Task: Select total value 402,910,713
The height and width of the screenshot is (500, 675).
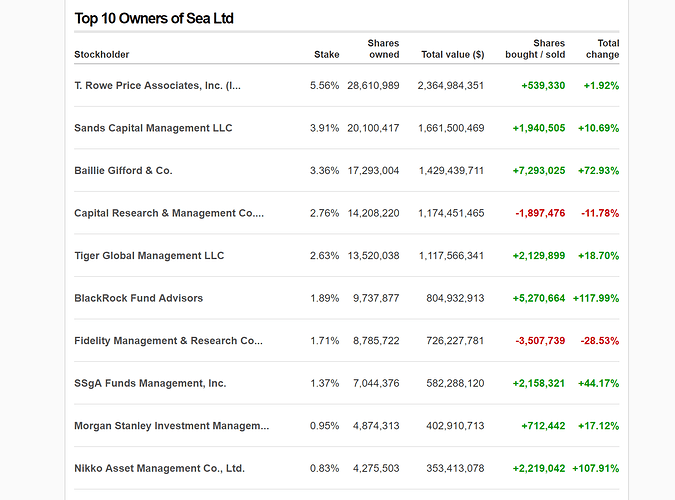Action: click(x=455, y=426)
